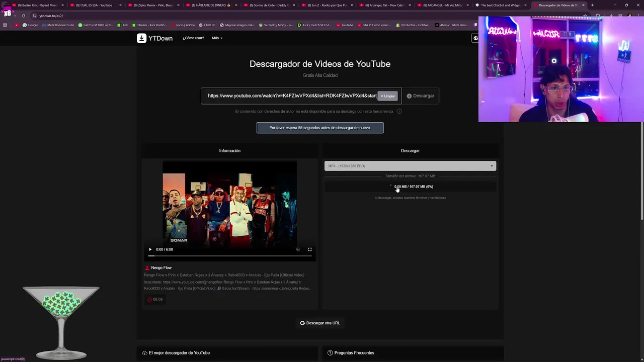
Task: Clear the URL with the Limpiar button
Action: [x=388, y=96]
